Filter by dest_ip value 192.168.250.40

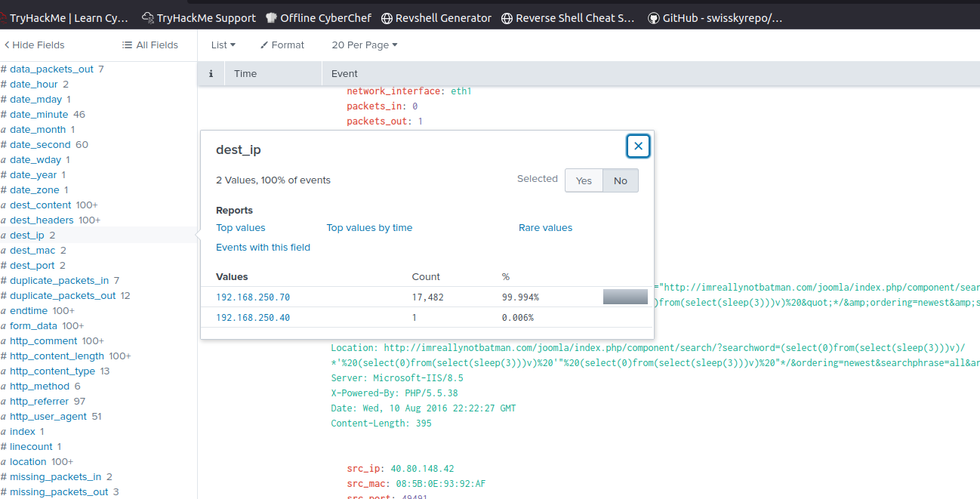point(253,318)
